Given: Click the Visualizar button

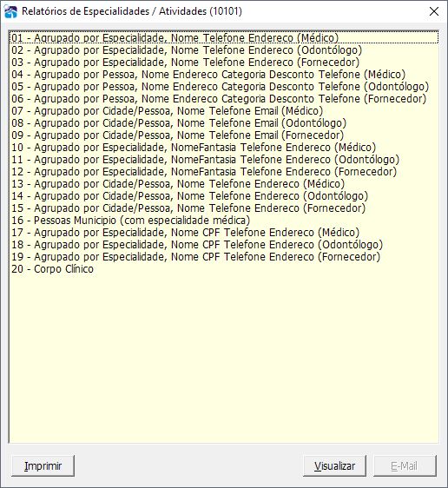Looking at the screenshot, I should click(334, 466).
